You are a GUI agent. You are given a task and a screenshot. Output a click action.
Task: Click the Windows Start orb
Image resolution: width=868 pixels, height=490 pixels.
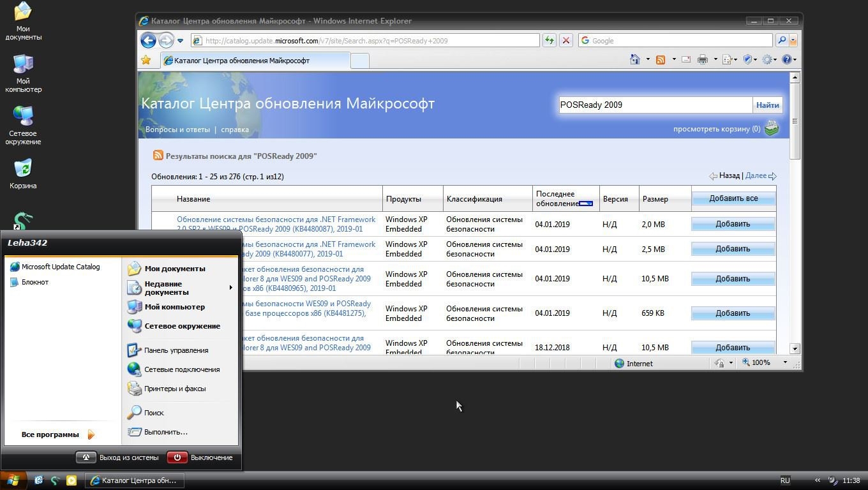(x=13, y=480)
